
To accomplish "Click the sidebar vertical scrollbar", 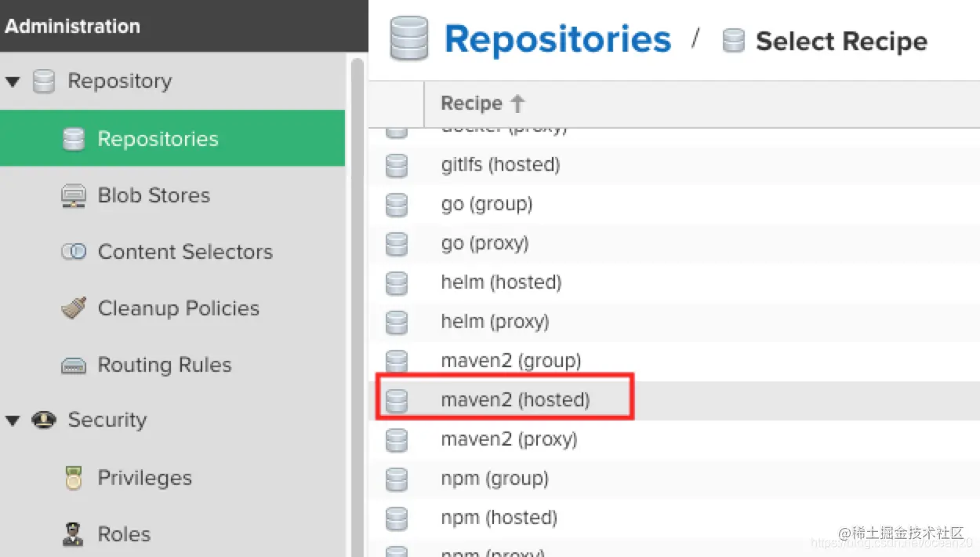I will [x=358, y=306].
